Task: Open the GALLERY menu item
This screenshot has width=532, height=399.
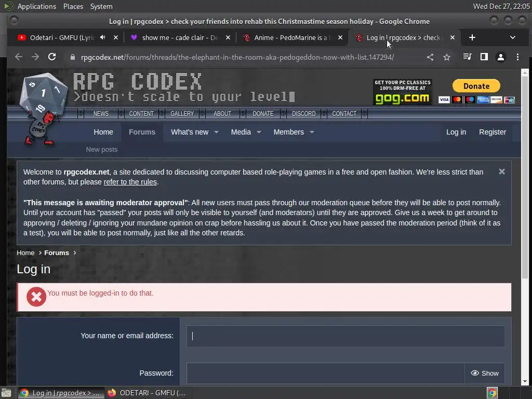Action: (x=182, y=114)
